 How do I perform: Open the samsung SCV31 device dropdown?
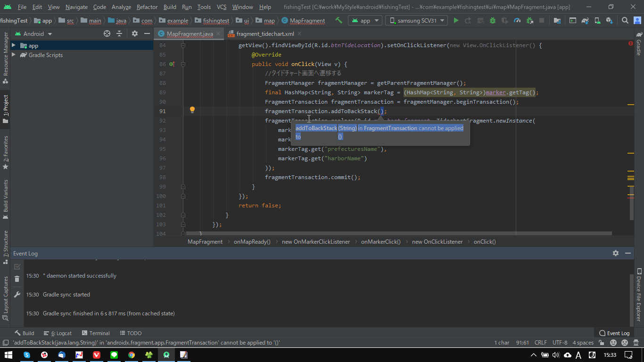point(417,21)
